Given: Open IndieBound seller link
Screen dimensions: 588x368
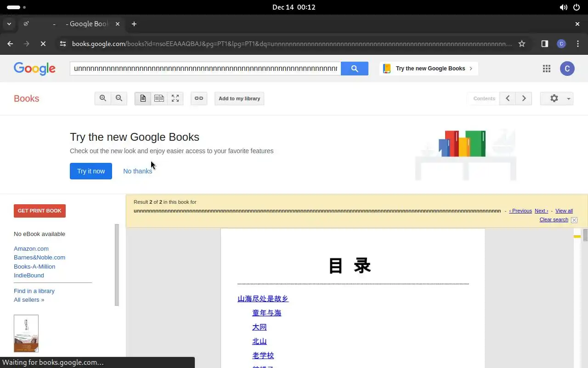Looking at the screenshot, I should click(29, 275).
